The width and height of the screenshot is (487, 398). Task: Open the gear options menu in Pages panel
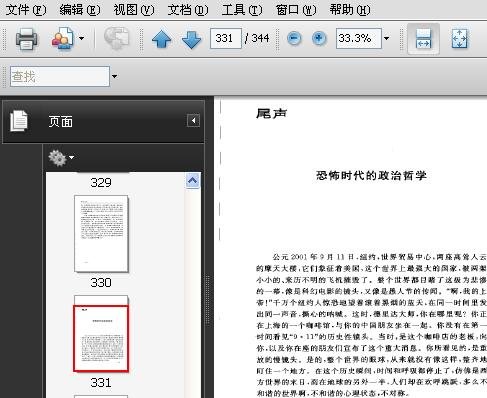61,158
